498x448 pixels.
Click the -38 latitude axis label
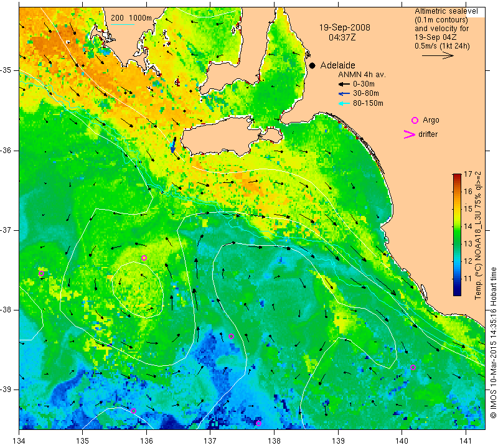click(6, 310)
